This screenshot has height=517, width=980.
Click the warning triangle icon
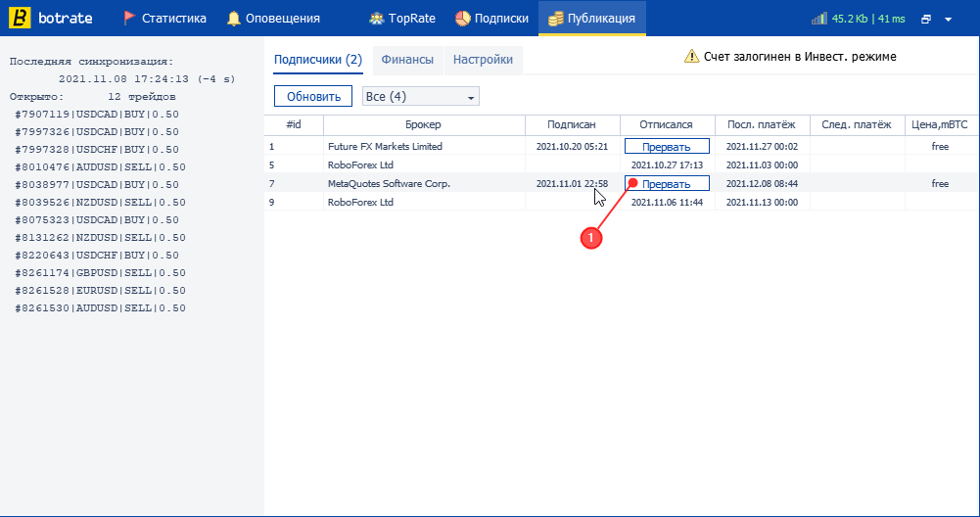click(692, 56)
